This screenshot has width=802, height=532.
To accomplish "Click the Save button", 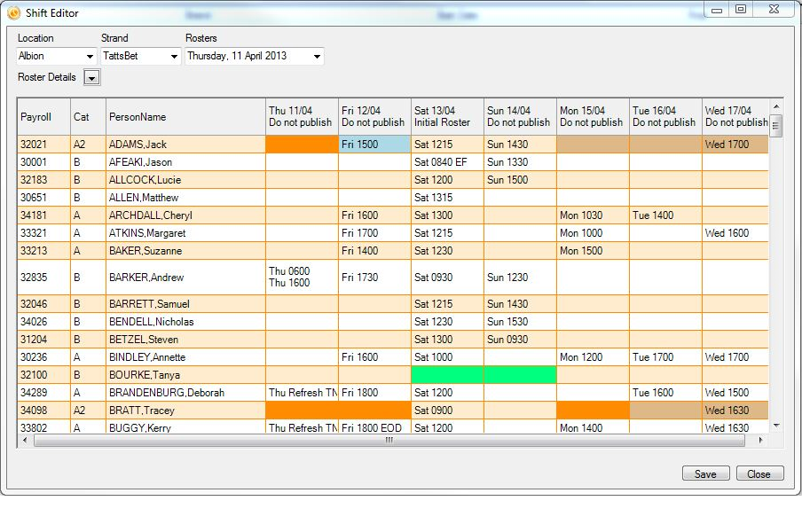I will point(705,473).
